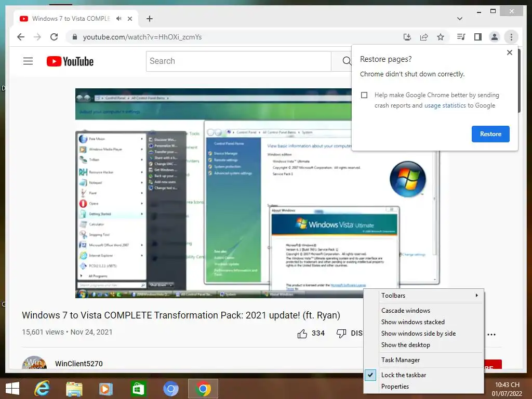Click the install app icon in address bar
Screen dimensions: 532x399
pyautogui.click(x=407, y=37)
